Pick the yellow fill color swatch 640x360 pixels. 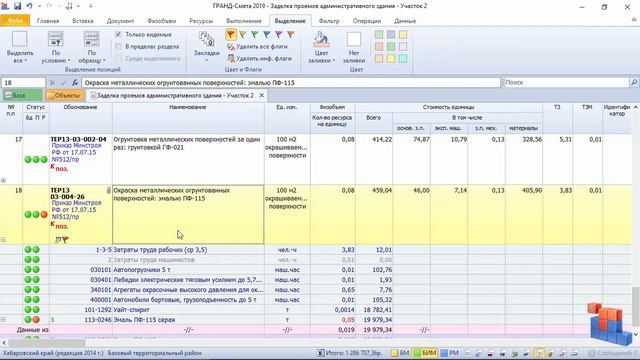(391, 59)
